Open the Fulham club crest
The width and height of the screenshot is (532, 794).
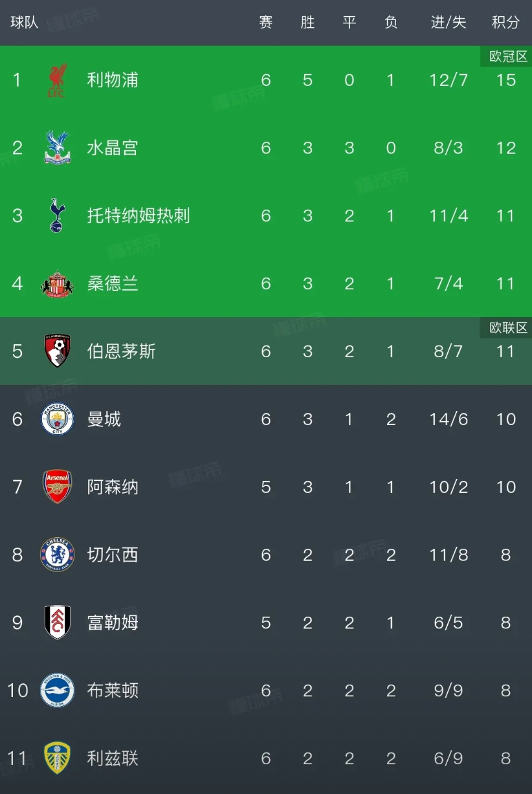[x=57, y=623]
